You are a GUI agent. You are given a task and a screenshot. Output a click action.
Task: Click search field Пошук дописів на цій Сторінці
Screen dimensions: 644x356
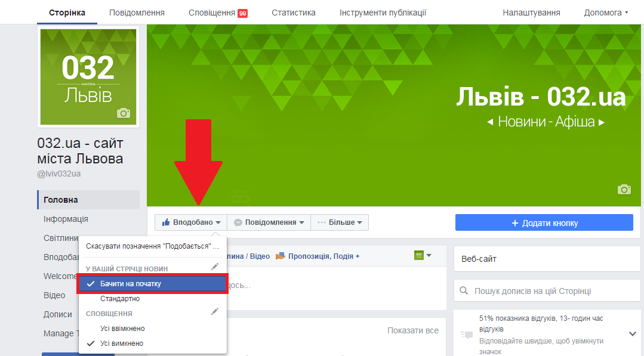pos(547,291)
